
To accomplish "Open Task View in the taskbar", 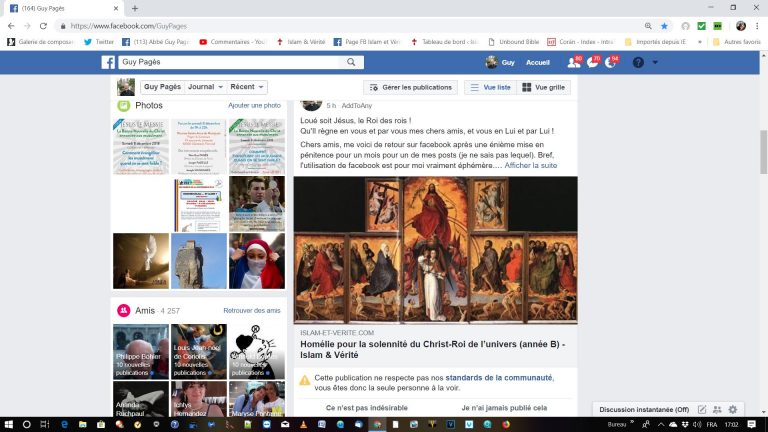I will click(45, 424).
